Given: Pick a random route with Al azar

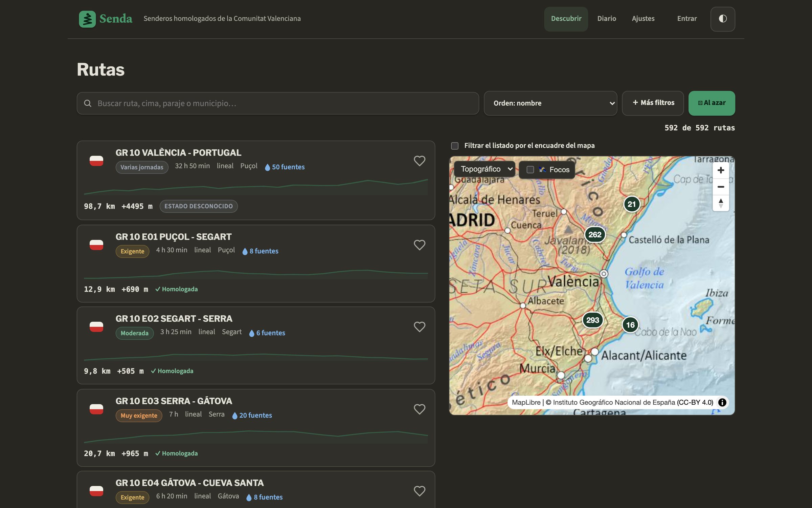Looking at the screenshot, I should point(712,103).
